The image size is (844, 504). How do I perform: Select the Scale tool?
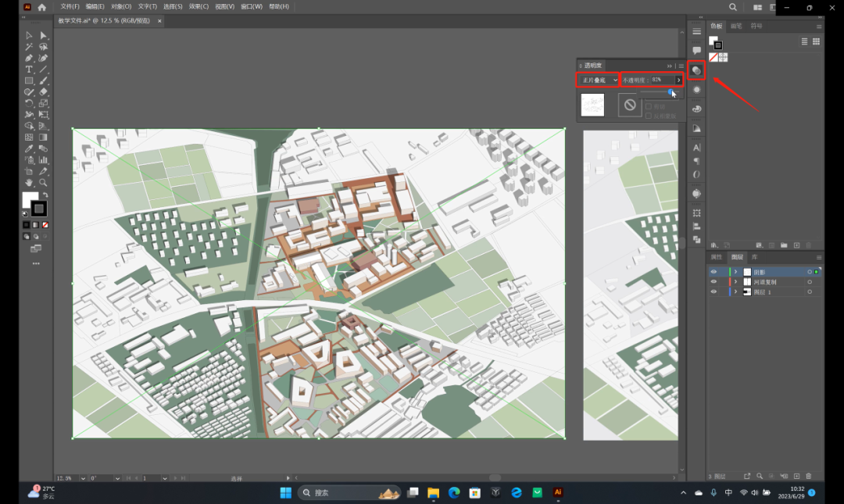pos(44,103)
